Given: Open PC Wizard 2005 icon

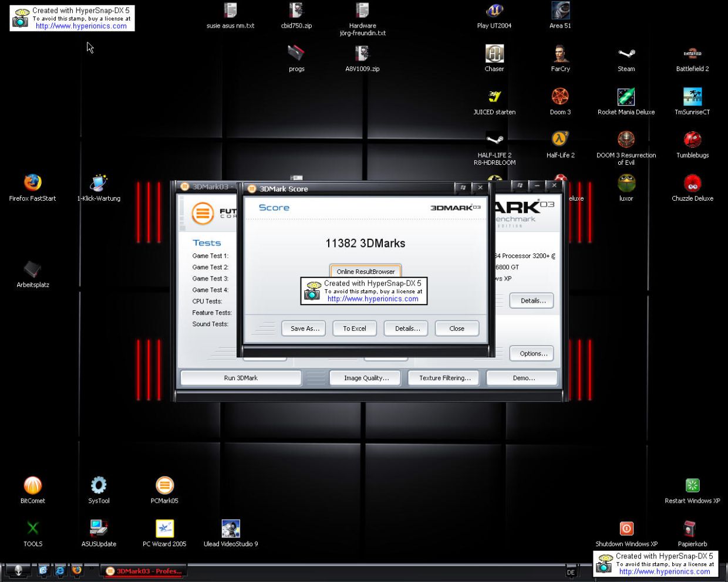Looking at the screenshot, I should coord(164,529).
